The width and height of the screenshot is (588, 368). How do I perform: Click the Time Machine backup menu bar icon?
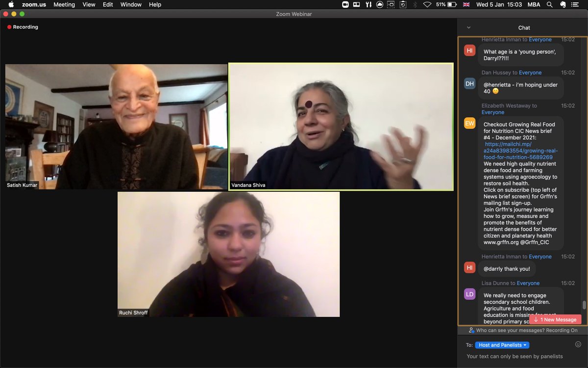(x=403, y=4)
